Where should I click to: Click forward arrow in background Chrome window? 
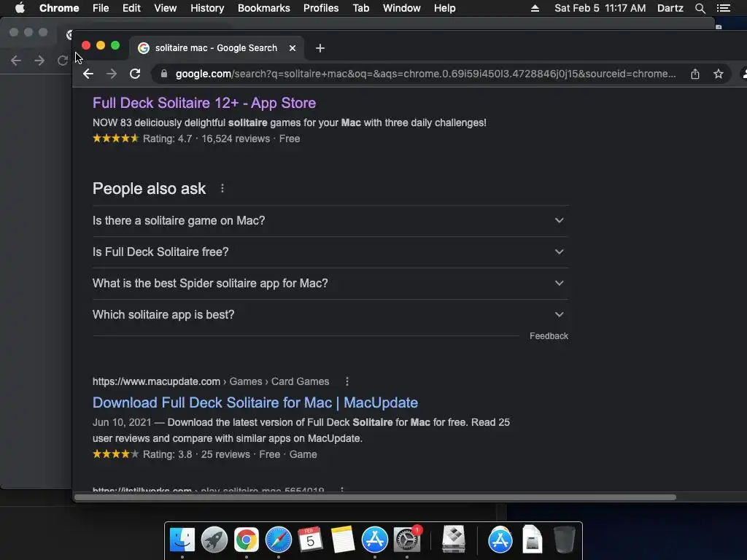click(39, 61)
